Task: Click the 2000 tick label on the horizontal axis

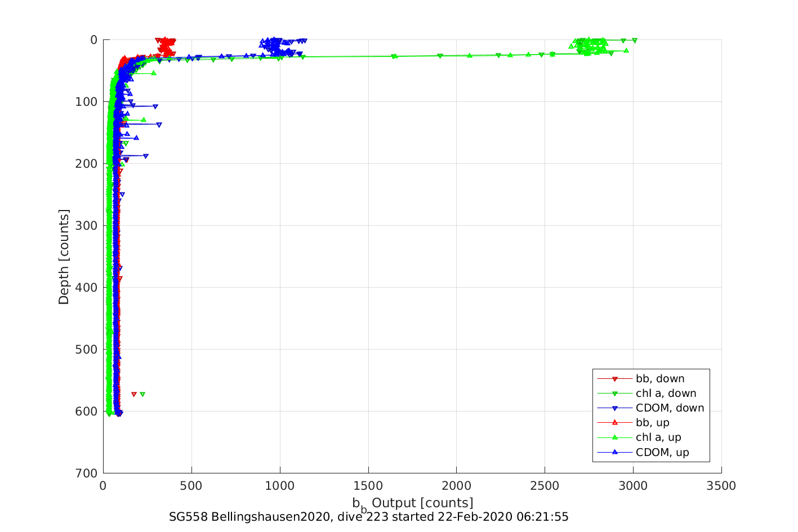Action: tap(457, 486)
